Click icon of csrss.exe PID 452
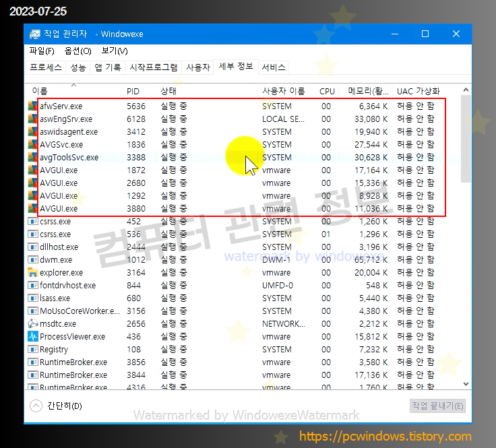The height and width of the screenshot is (448, 496). (33, 222)
